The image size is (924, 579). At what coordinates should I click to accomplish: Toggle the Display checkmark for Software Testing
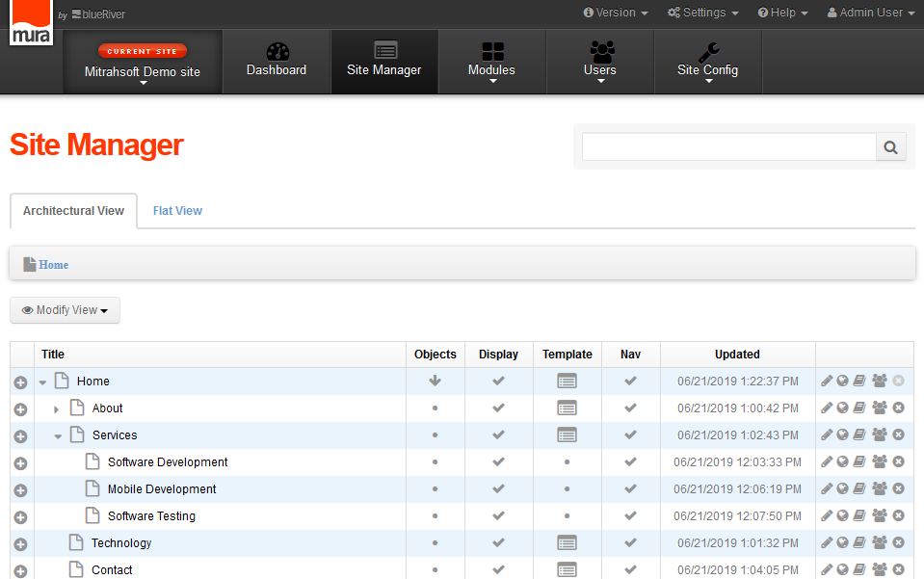point(498,515)
